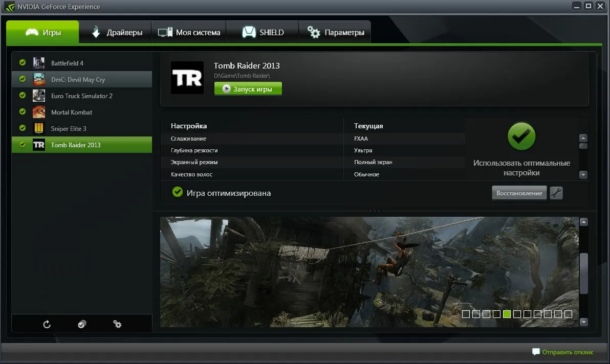Click green check next to Mortal Kombat

tap(23, 112)
